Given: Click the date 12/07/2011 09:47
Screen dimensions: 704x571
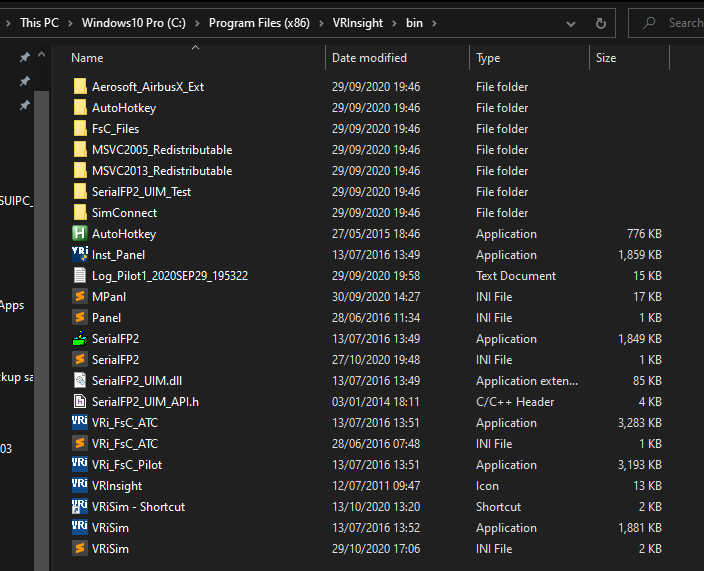Looking at the screenshot, I should tap(376, 486).
